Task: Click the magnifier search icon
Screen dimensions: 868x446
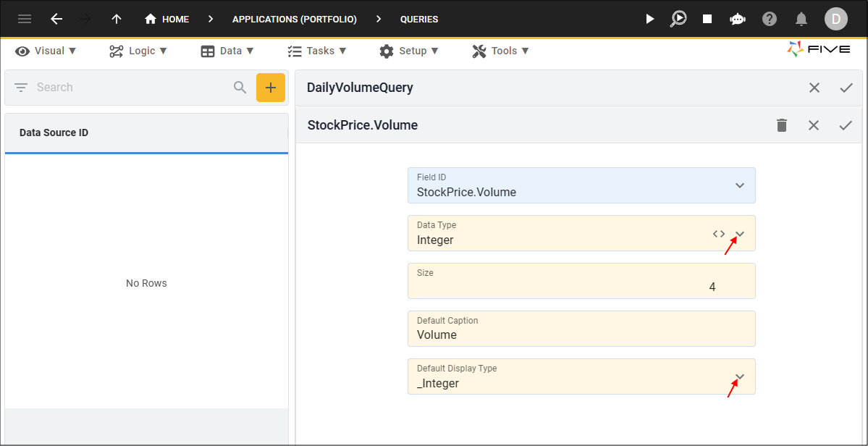Action: [x=240, y=88]
